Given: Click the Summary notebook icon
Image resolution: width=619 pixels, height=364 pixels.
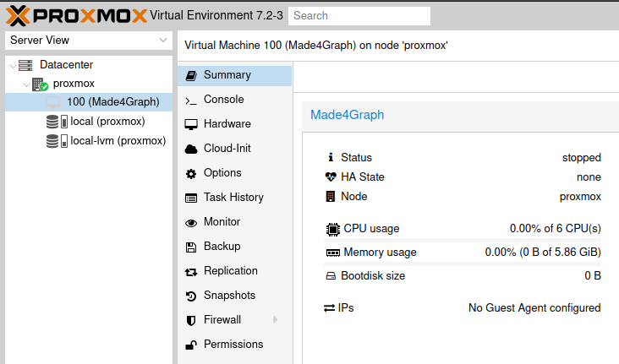Looking at the screenshot, I should pos(190,75).
